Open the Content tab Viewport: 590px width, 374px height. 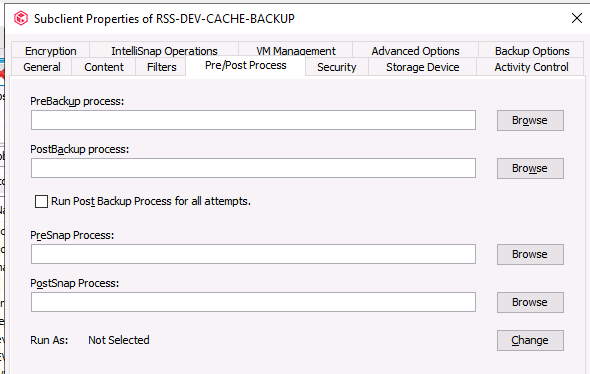point(104,67)
